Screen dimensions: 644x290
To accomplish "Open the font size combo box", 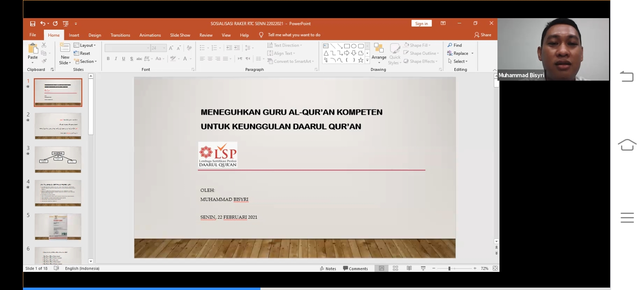I will [159, 48].
